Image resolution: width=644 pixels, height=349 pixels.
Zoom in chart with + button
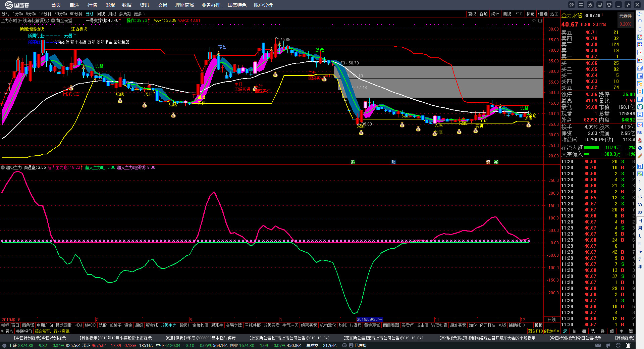548,325
